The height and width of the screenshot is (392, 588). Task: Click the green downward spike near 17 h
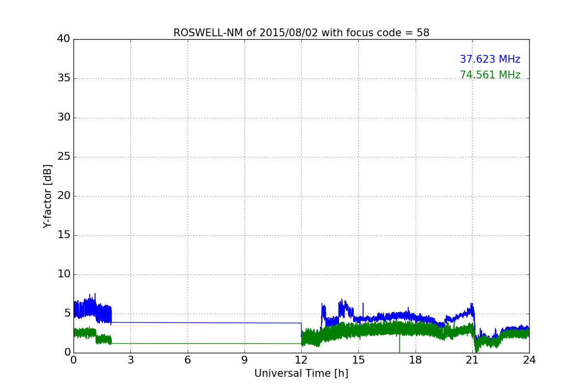tap(399, 344)
